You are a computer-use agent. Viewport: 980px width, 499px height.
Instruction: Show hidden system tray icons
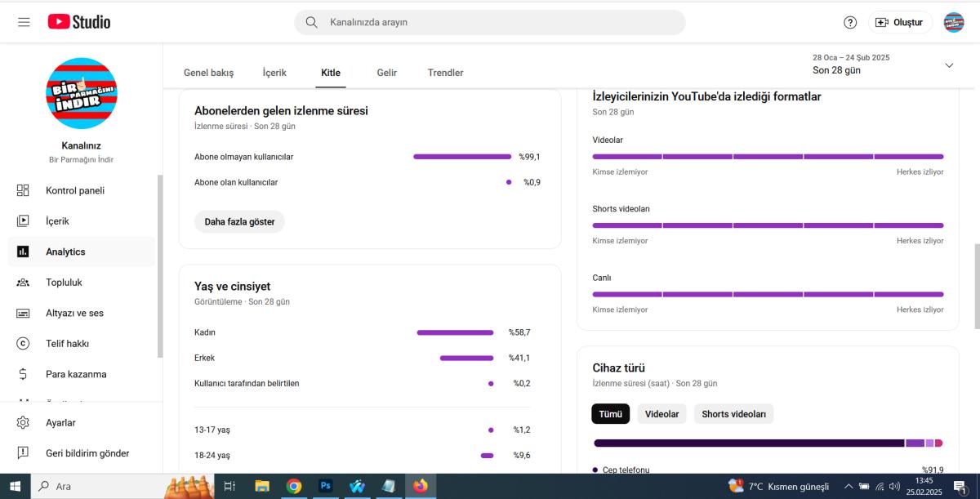(848, 486)
